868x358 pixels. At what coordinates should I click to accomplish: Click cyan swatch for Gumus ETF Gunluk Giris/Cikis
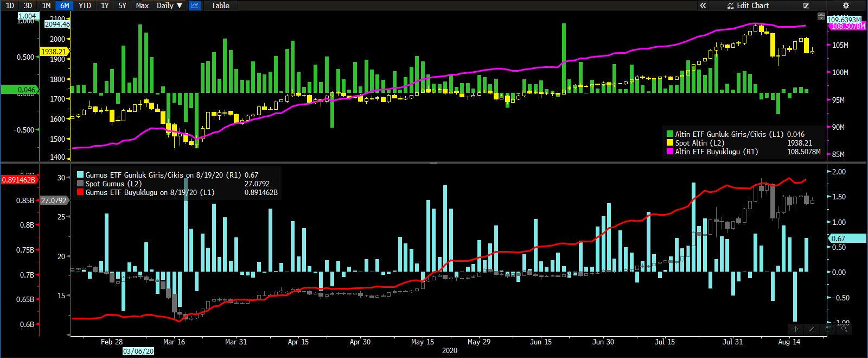(x=80, y=175)
